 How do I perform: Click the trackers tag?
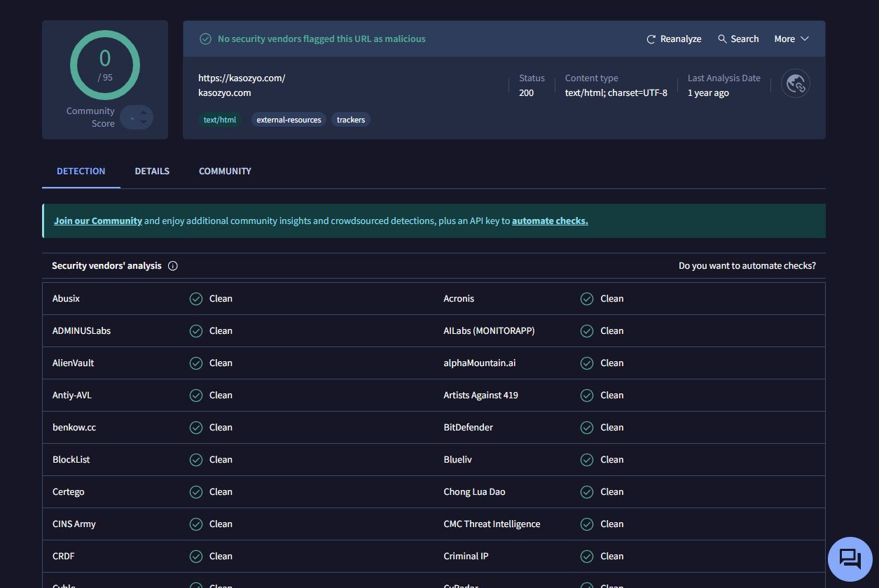click(351, 120)
